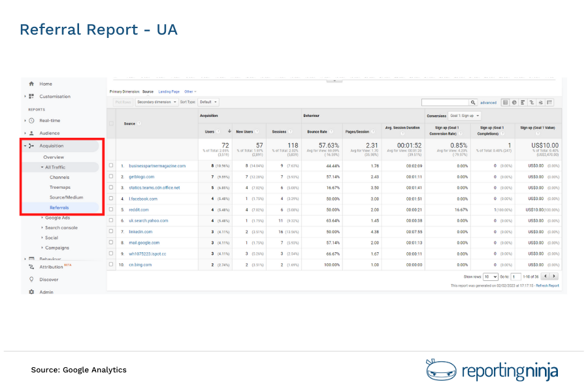Tick checkbox for l.facebook.com row
Screen dimensions: 588x392
pos(111,199)
